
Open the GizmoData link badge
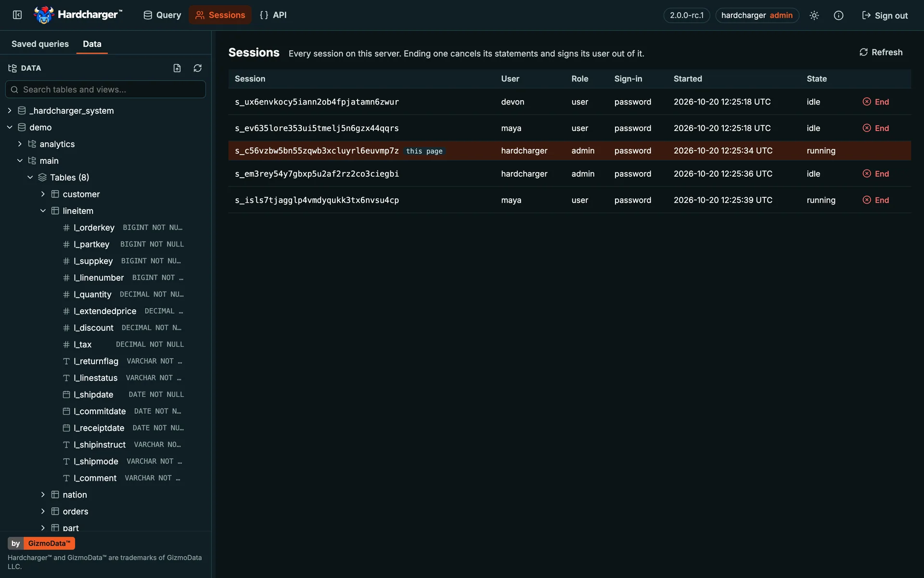point(41,543)
